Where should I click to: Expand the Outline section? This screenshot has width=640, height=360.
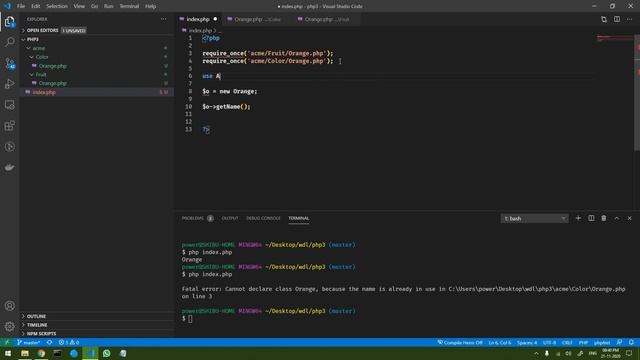[x=97, y=316]
